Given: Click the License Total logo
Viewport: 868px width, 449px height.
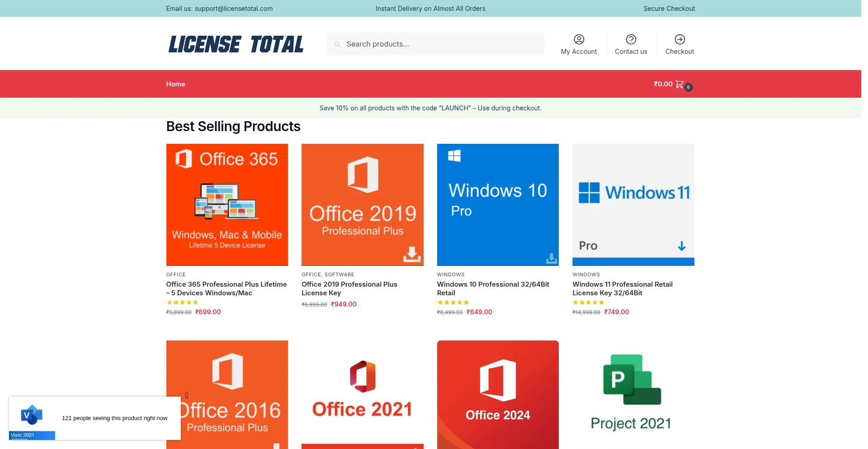Looking at the screenshot, I should [x=236, y=44].
